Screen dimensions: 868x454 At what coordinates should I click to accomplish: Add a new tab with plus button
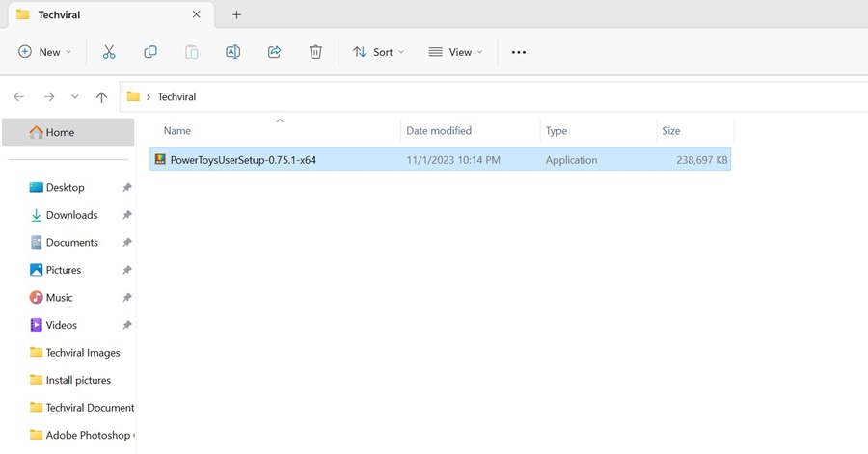point(236,14)
